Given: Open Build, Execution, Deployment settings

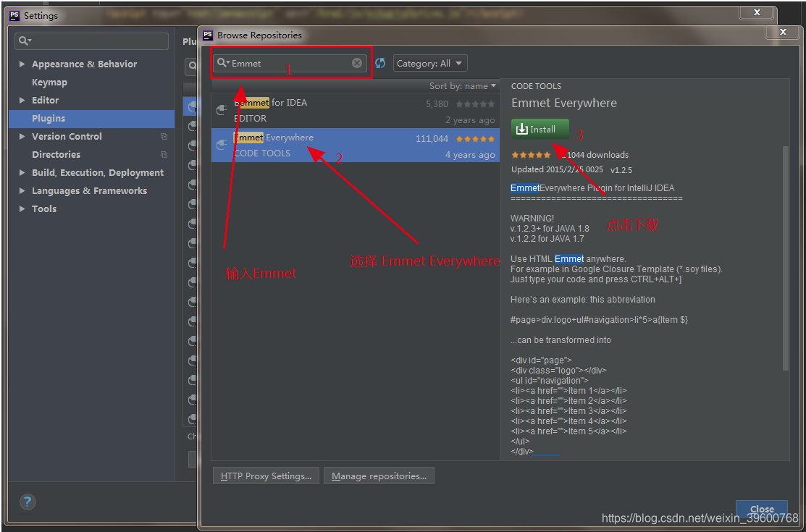Looking at the screenshot, I should point(98,173).
